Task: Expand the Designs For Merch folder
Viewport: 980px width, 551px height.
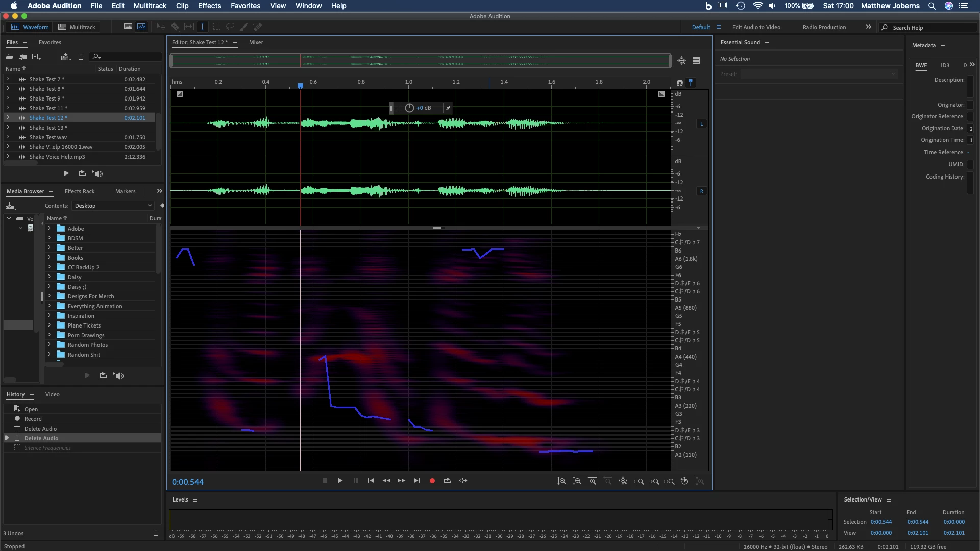Action: [x=50, y=296]
